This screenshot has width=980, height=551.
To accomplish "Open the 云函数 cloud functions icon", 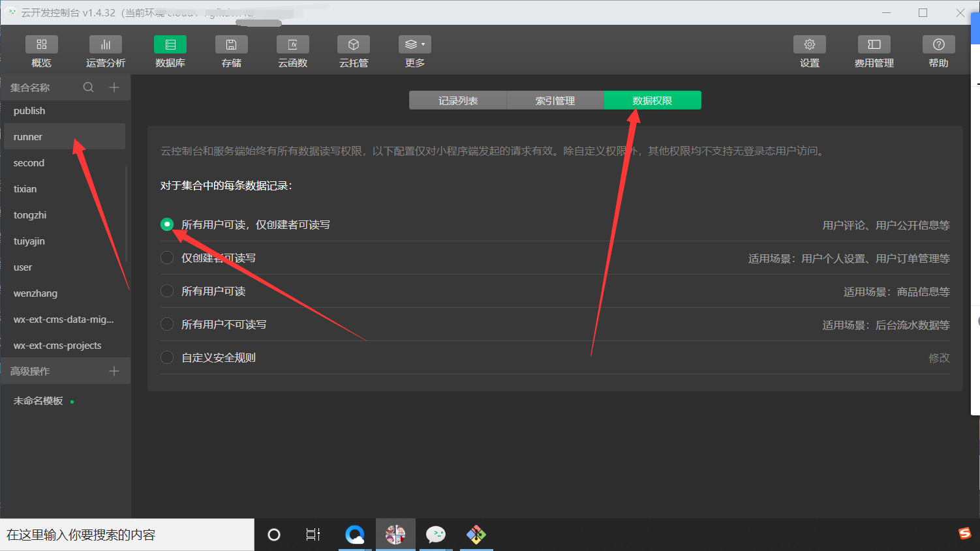I will pos(292,44).
